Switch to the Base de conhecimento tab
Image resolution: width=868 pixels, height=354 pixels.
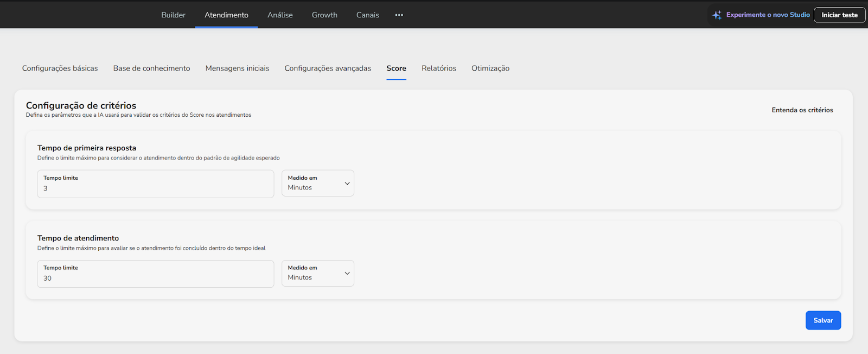151,68
